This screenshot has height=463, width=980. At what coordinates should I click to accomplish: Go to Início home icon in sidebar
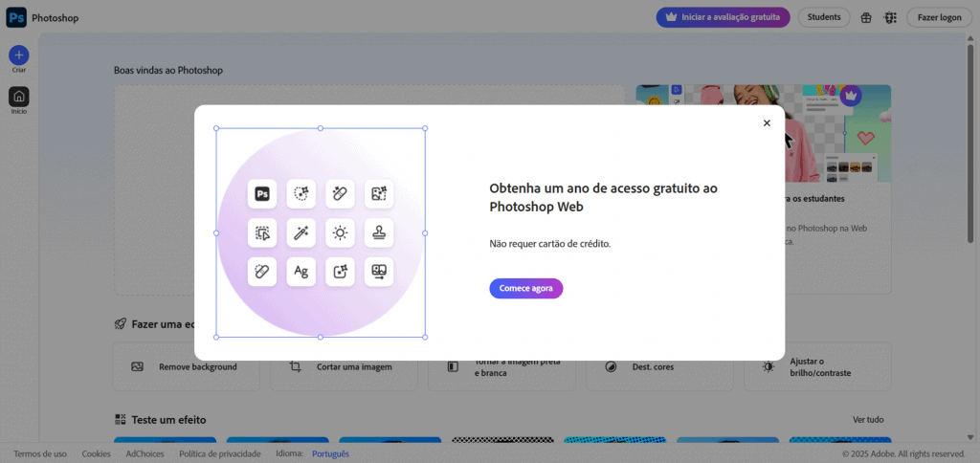tap(19, 97)
